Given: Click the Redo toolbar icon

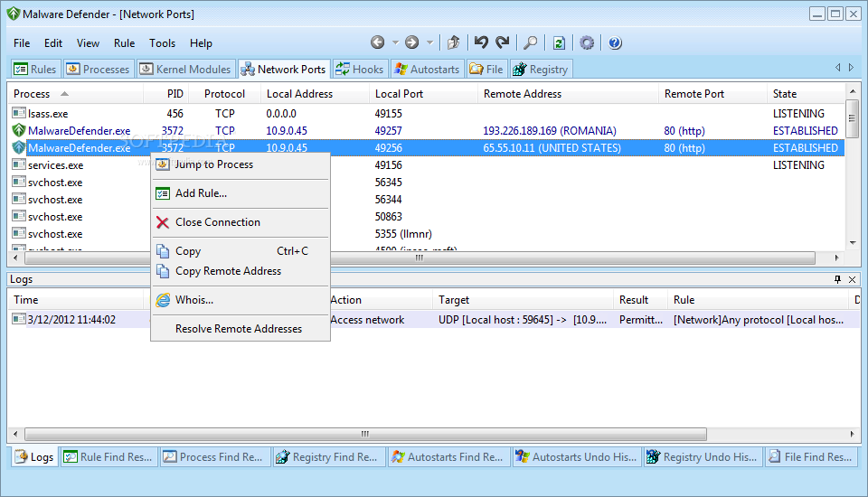Looking at the screenshot, I should pyautogui.click(x=502, y=42).
